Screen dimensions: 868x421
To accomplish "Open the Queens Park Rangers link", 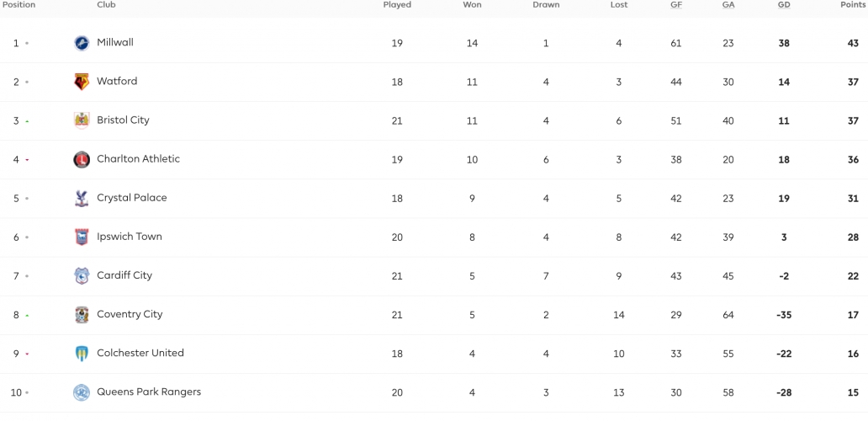I will pos(149,392).
